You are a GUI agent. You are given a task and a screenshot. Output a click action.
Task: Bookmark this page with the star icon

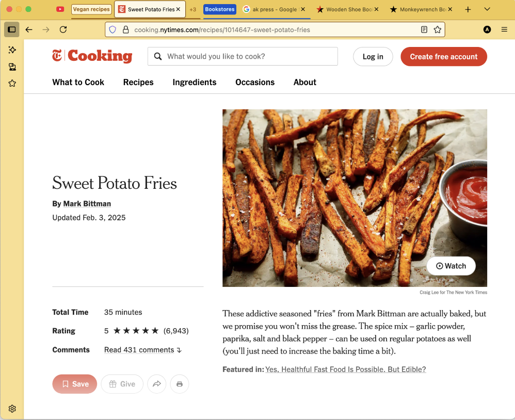pos(438,29)
